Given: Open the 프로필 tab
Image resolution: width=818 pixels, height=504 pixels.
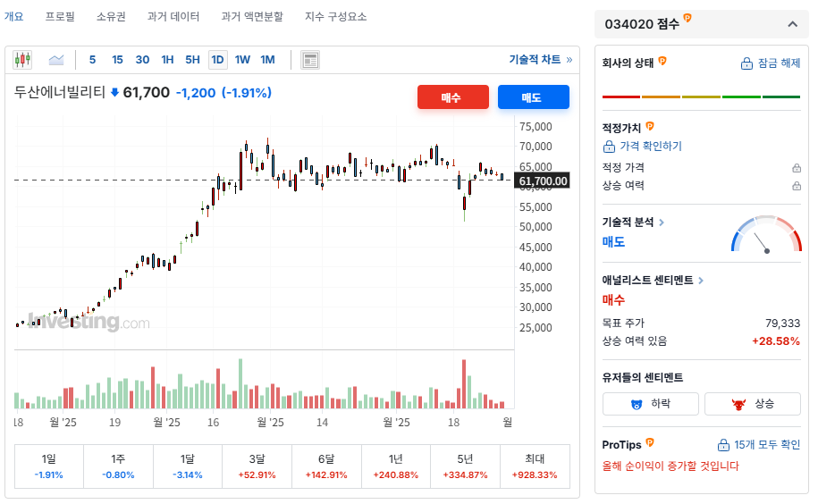Looking at the screenshot, I should (60, 17).
